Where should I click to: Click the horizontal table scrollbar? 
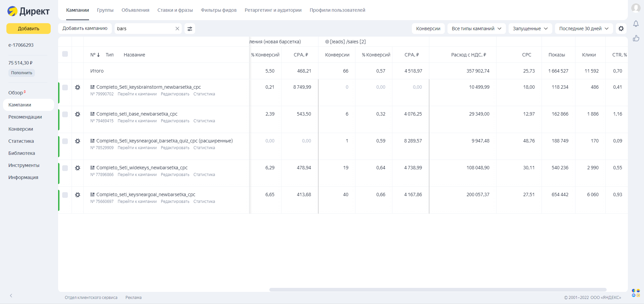[x=438, y=290]
